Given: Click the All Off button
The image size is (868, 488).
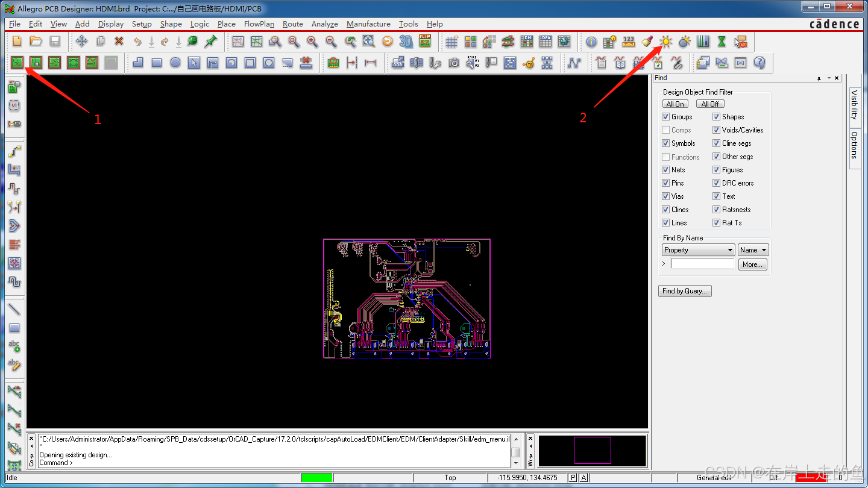Looking at the screenshot, I should [x=710, y=104].
